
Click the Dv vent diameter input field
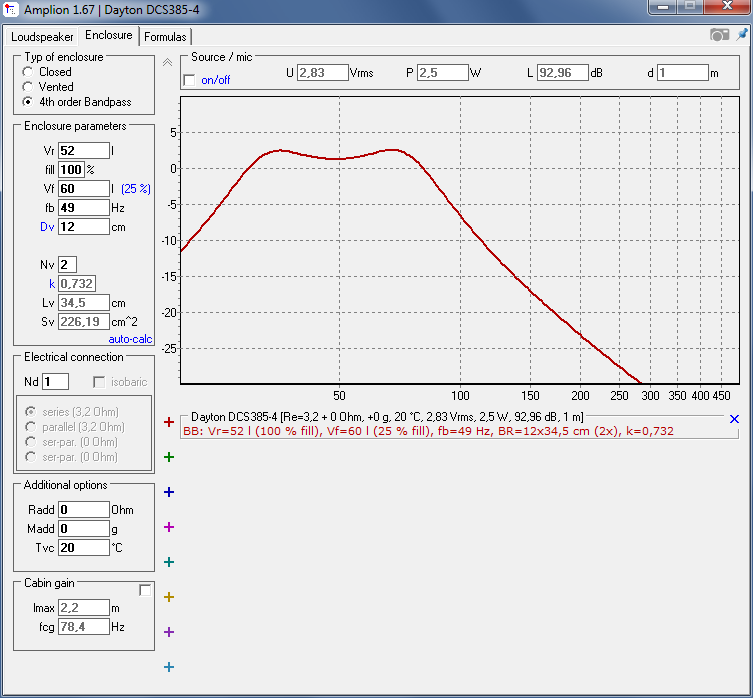pyautogui.click(x=84, y=227)
